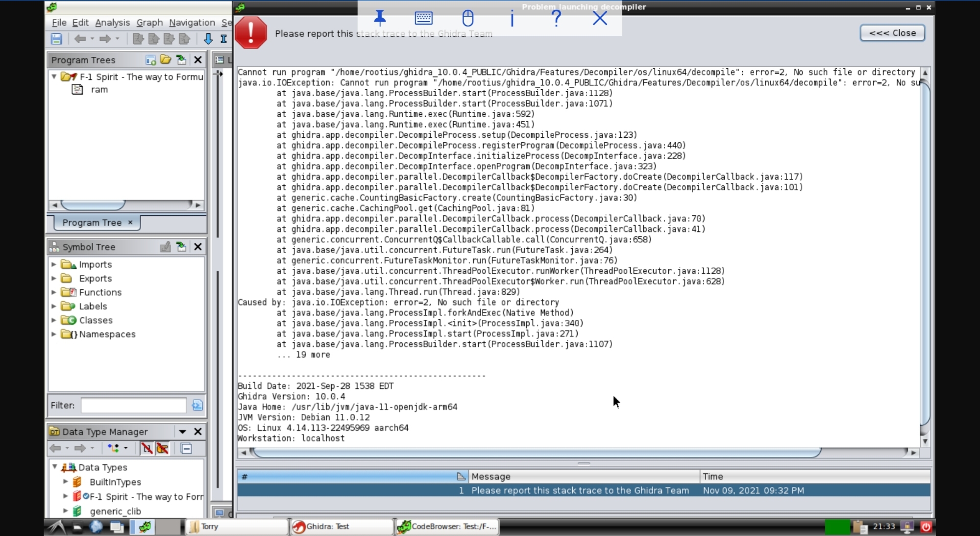Image resolution: width=980 pixels, height=536 pixels.
Task: Click the blue down-arrow navigation icon
Action: point(208,39)
